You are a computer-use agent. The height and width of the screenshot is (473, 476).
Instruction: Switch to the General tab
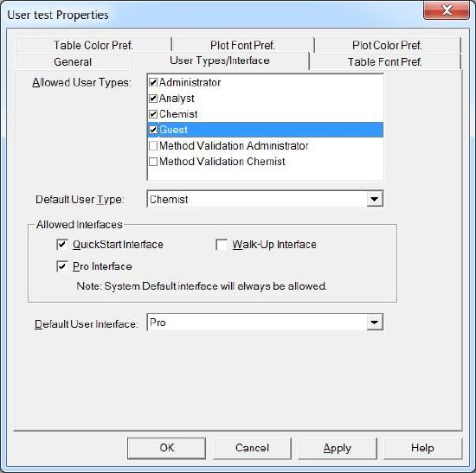pos(73,62)
